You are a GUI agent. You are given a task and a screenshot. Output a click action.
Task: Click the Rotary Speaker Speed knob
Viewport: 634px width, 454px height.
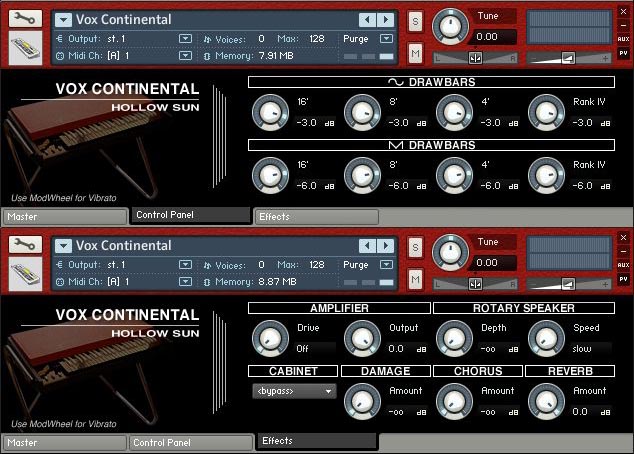[x=546, y=339]
